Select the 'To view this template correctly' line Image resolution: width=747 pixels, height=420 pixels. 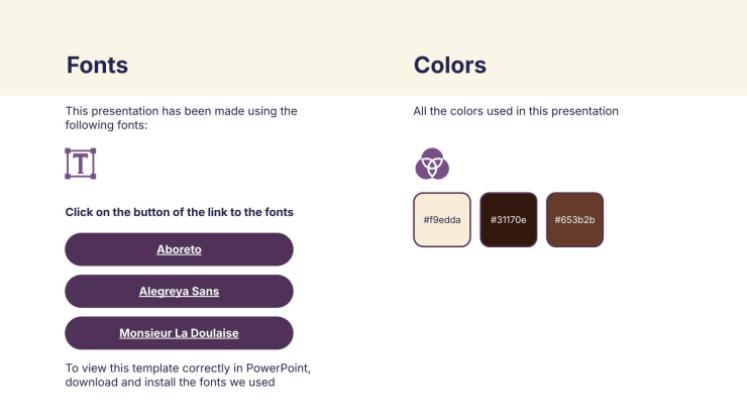(x=160, y=368)
